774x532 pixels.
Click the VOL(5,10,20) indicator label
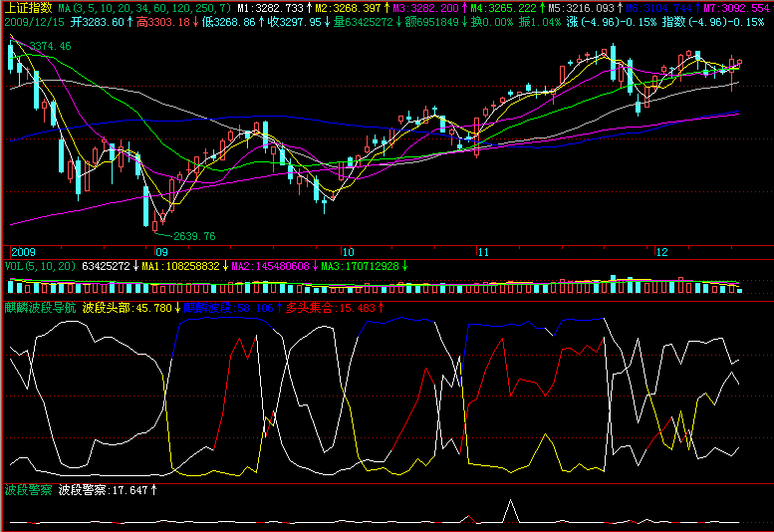pyautogui.click(x=40, y=266)
